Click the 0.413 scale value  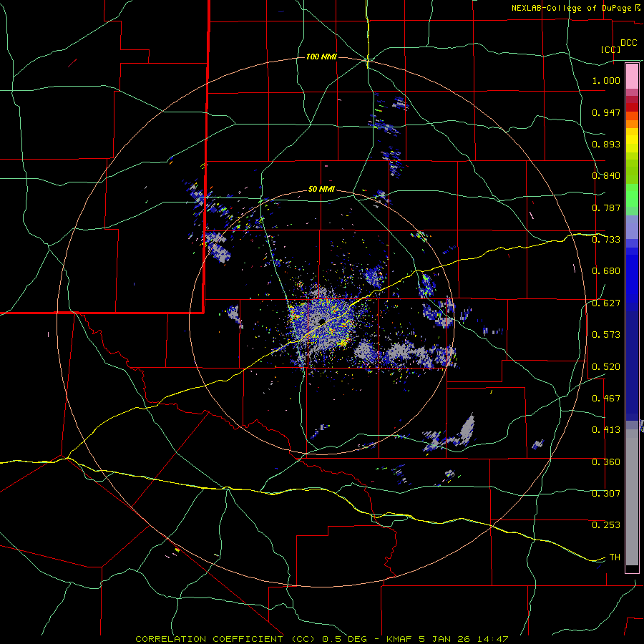coord(606,430)
